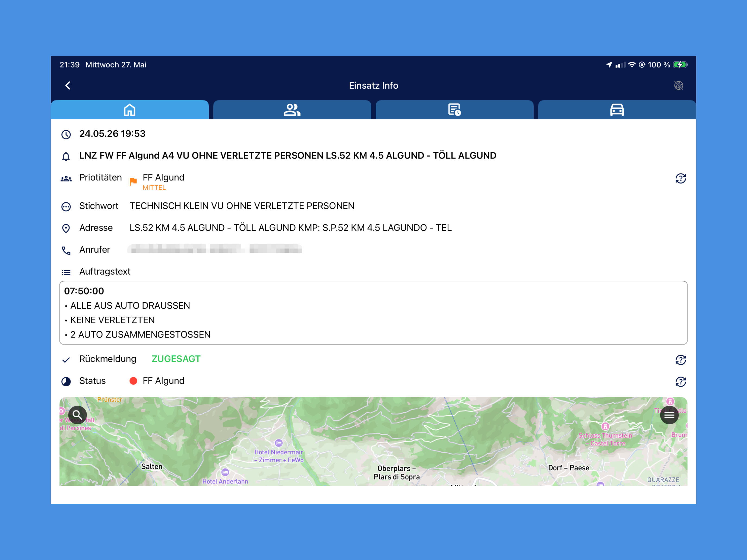
Task: Search the map with the magnifier
Action: click(x=77, y=415)
